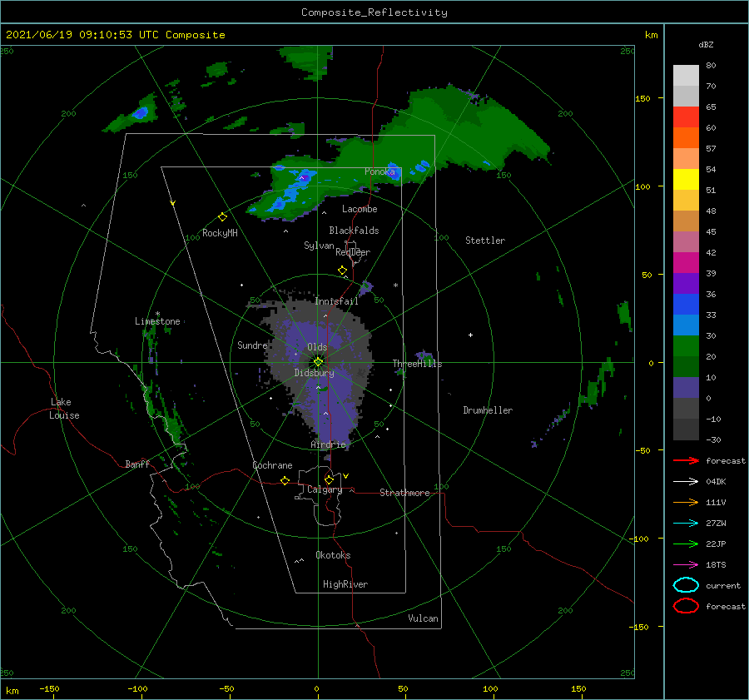The height and width of the screenshot is (700, 749).
Task: Click the yellow radar center marker at Olds
Action: [318, 362]
